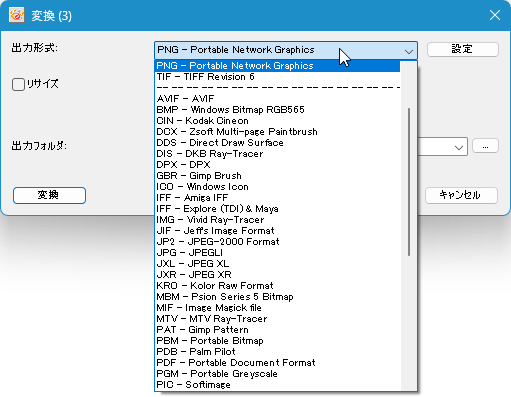Choose PDB - Palm Pilot
The image size is (511, 397).
[278, 352]
